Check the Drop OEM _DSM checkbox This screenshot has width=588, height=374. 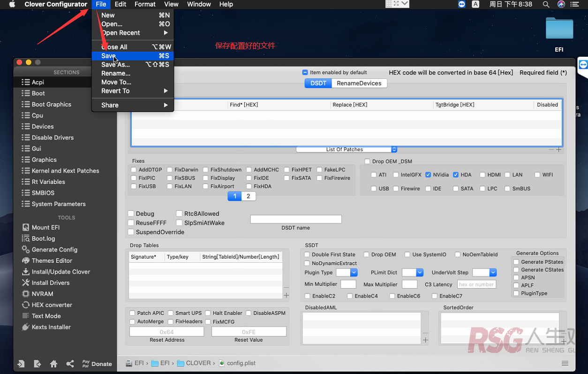(x=368, y=161)
